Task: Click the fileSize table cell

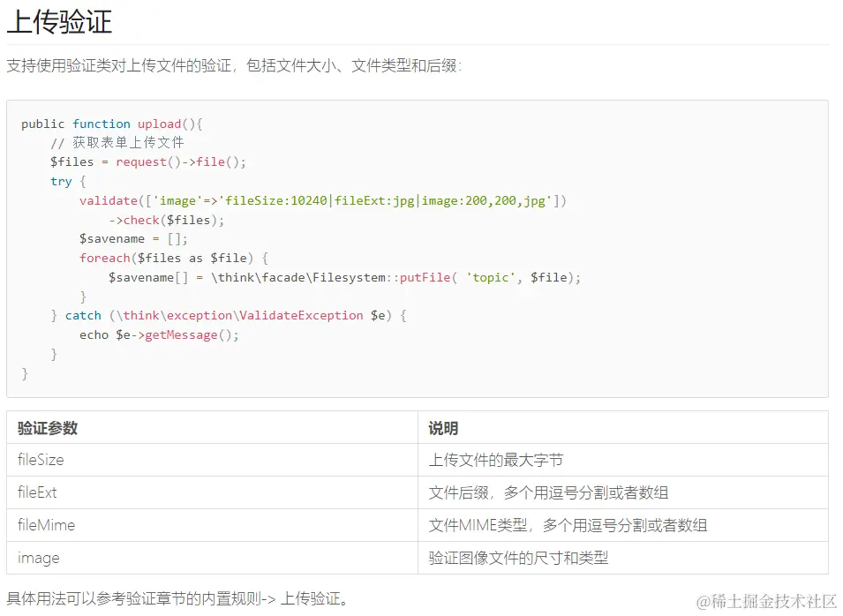Action: click(x=41, y=460)
